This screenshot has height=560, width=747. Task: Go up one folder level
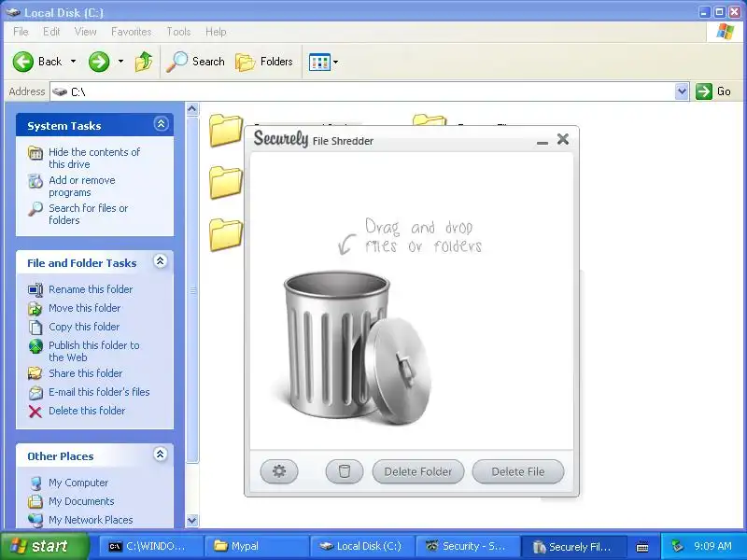tap(144, 62)
